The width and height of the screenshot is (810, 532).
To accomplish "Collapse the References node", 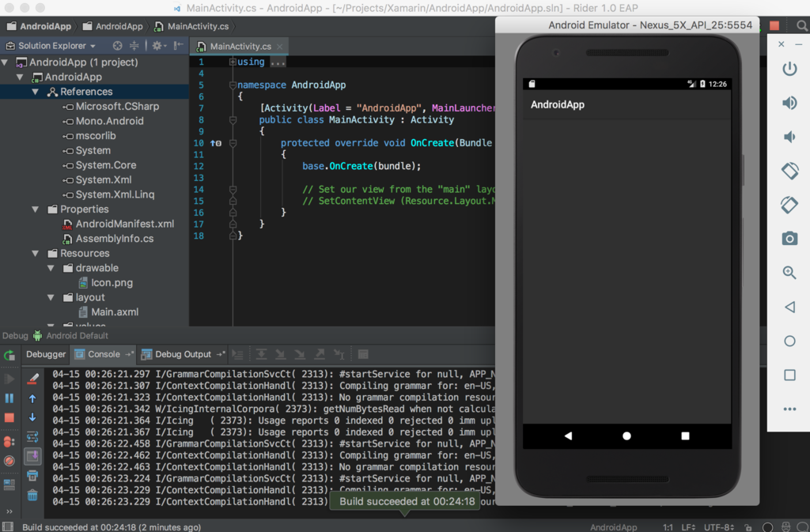I will click(35, 92).
